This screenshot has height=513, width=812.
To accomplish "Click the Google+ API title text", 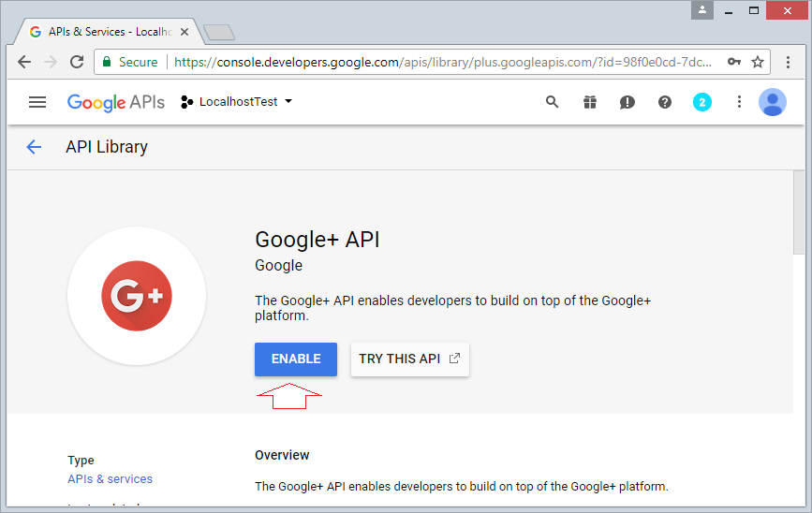I will pos(317,240).
